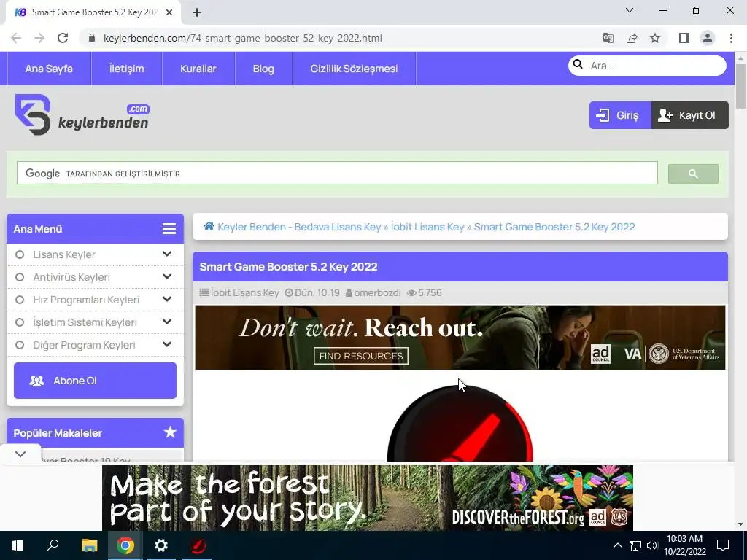The image size is (747, 560).
Task: Show hidden system tray icons
Action: tap(617, 545)
